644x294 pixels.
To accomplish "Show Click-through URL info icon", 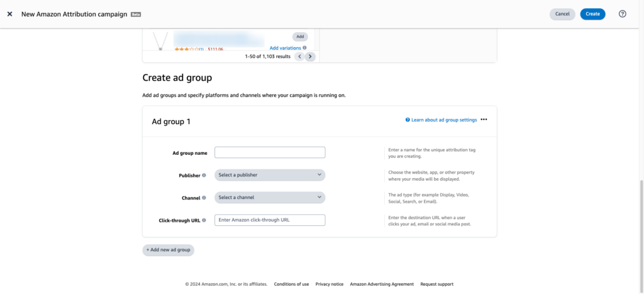I will tap(204, 220).
